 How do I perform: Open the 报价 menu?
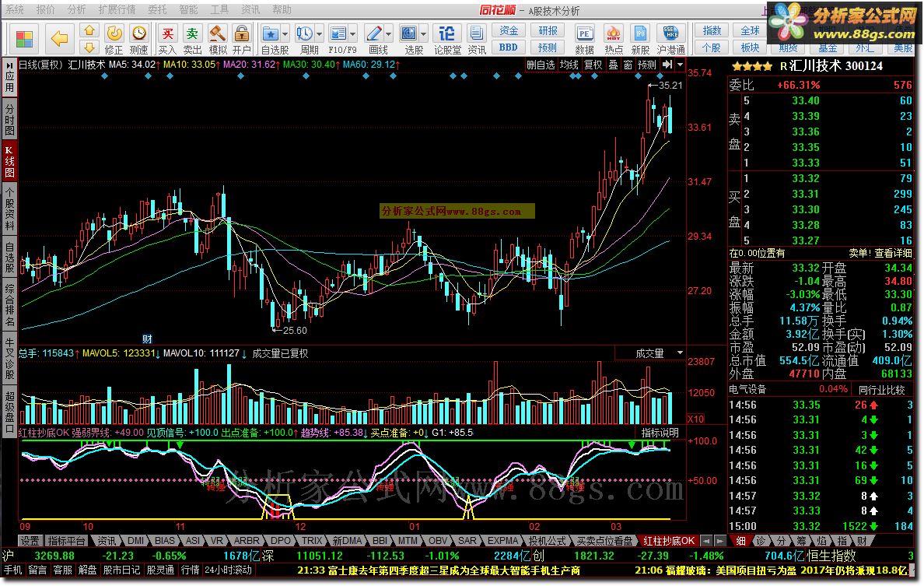45,9
